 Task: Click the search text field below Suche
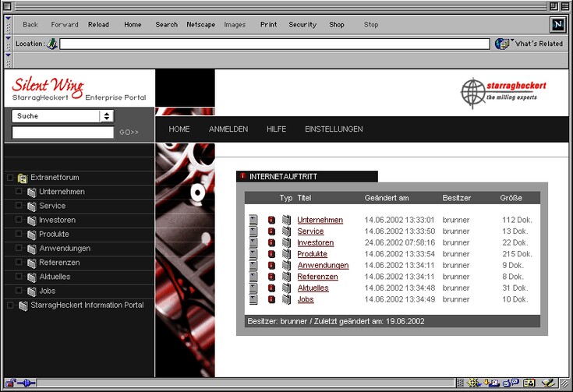[63, 132]
